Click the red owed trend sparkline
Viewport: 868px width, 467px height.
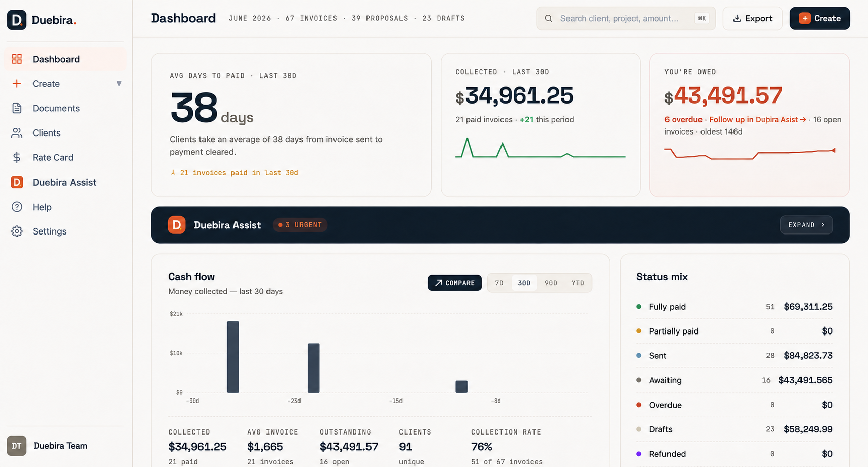click(750, 153)
